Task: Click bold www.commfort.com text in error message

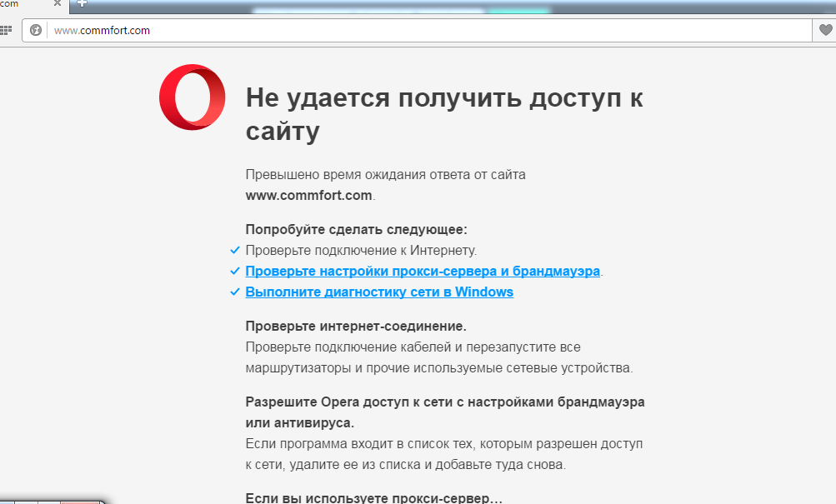Action: (x=308, y=196)
